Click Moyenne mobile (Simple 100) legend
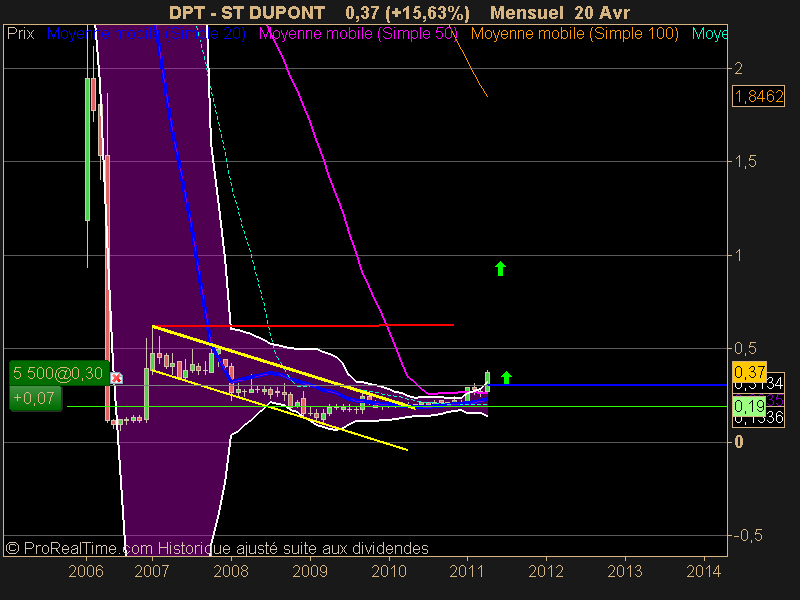 point(574,34)
